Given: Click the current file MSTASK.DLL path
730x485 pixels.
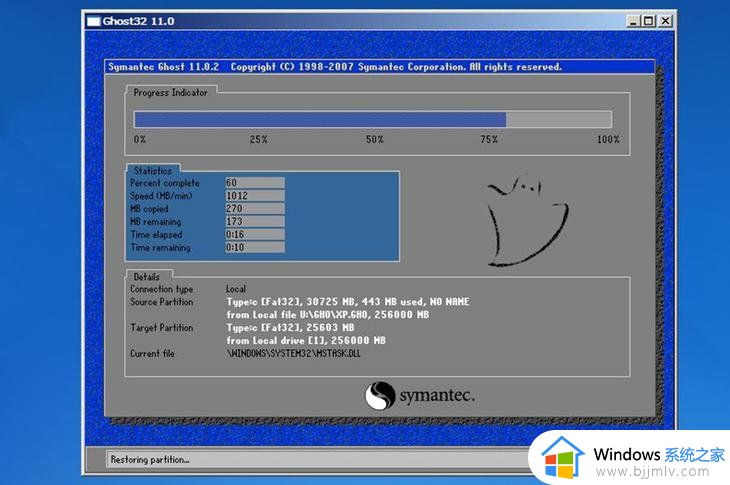Looking at the screenshot, I should point(293,354).
